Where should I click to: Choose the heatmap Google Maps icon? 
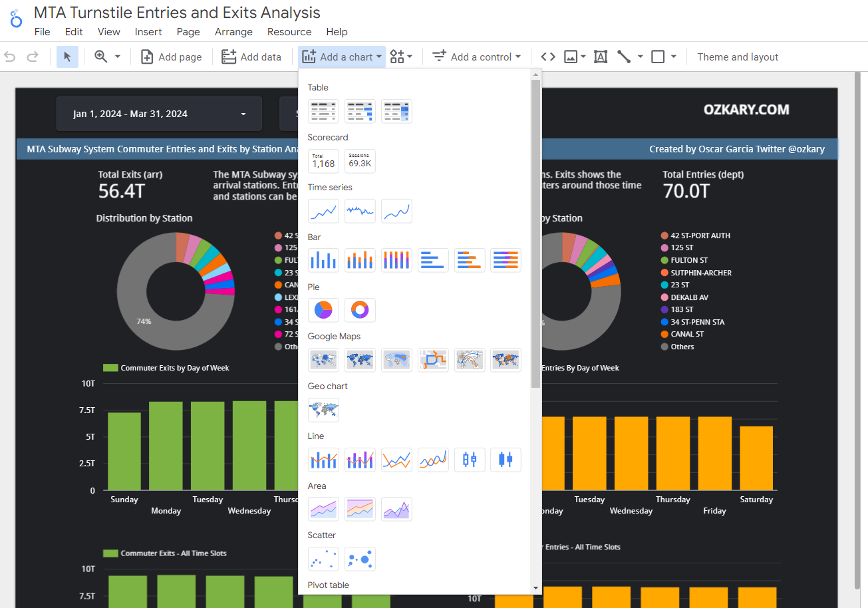(396, 360)
